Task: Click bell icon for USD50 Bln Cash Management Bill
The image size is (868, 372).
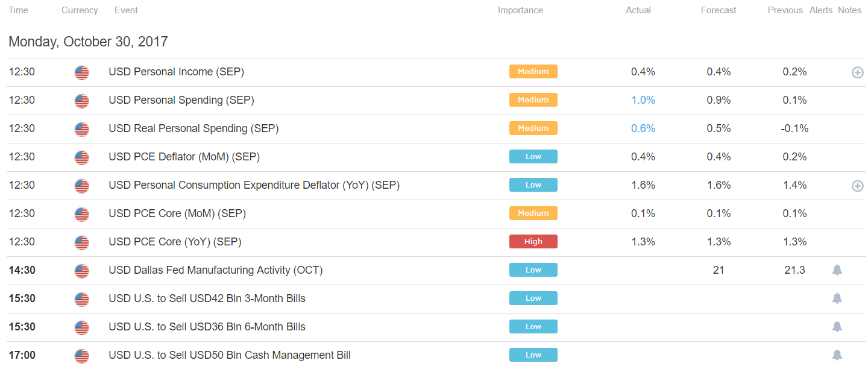Action: click(837, 355)
